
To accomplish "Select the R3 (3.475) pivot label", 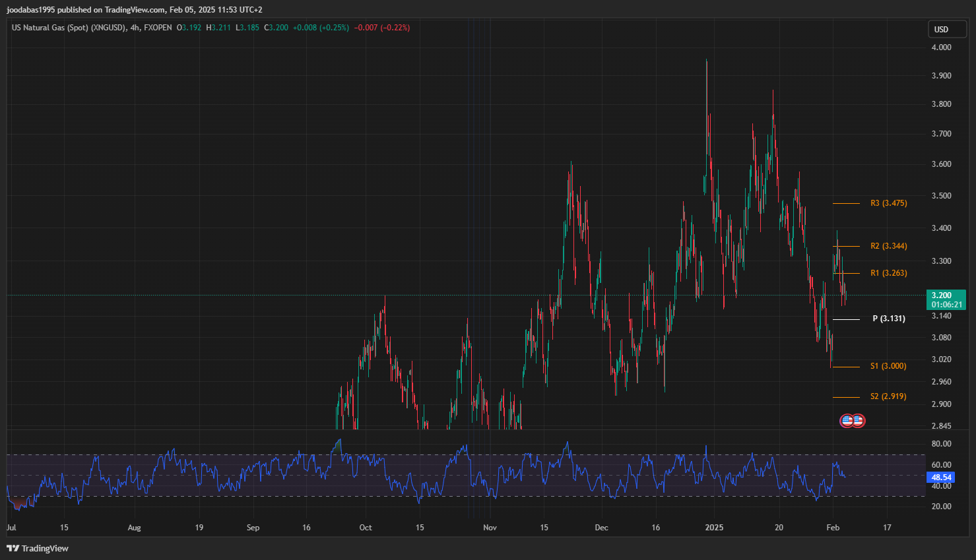I will [888, 203].
